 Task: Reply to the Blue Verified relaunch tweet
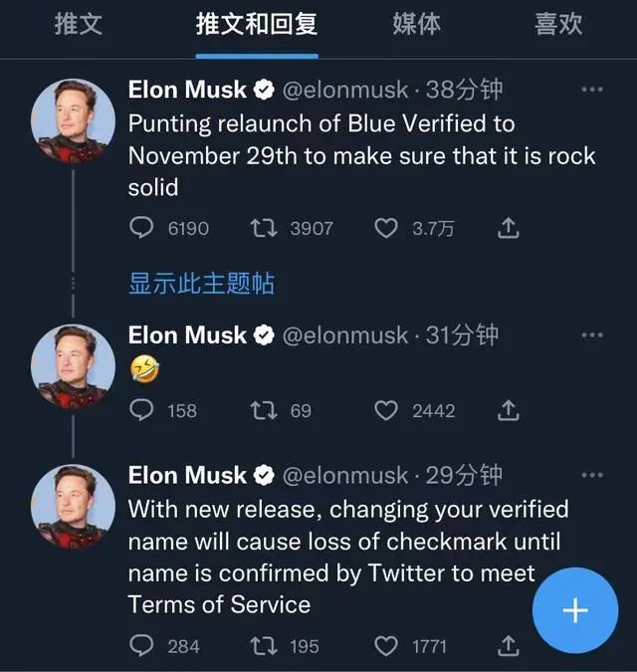coord(143,229)
